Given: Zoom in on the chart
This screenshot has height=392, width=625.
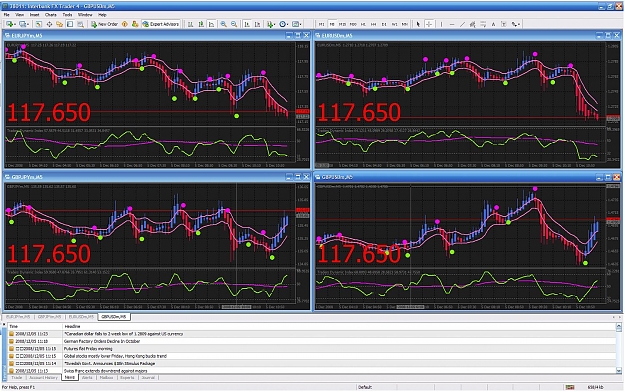Looking at the screenshot, I should click(x=224, y=24).
